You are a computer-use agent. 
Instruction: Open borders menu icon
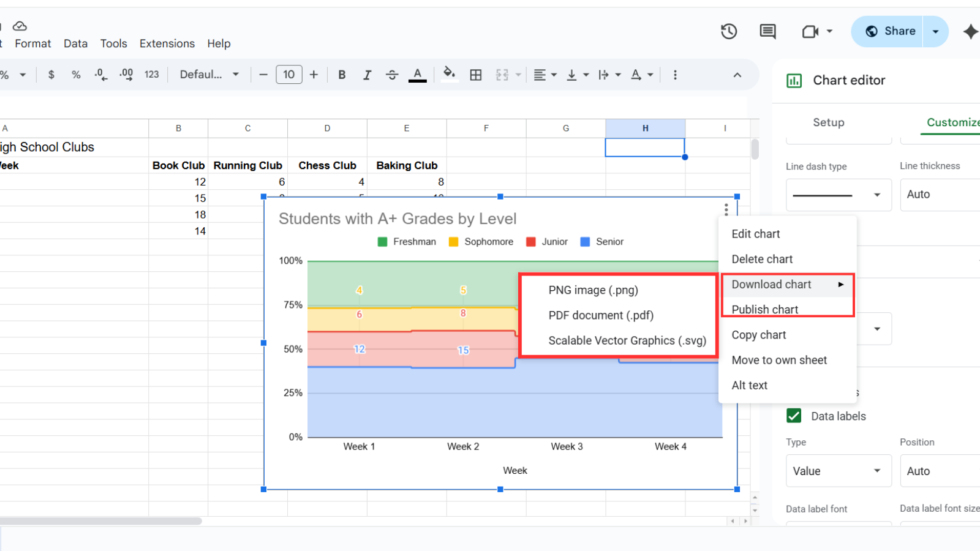pos(476,75)
